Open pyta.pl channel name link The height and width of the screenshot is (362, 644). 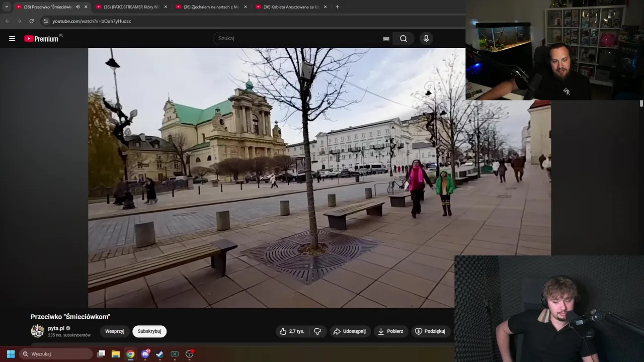[56, 328]
